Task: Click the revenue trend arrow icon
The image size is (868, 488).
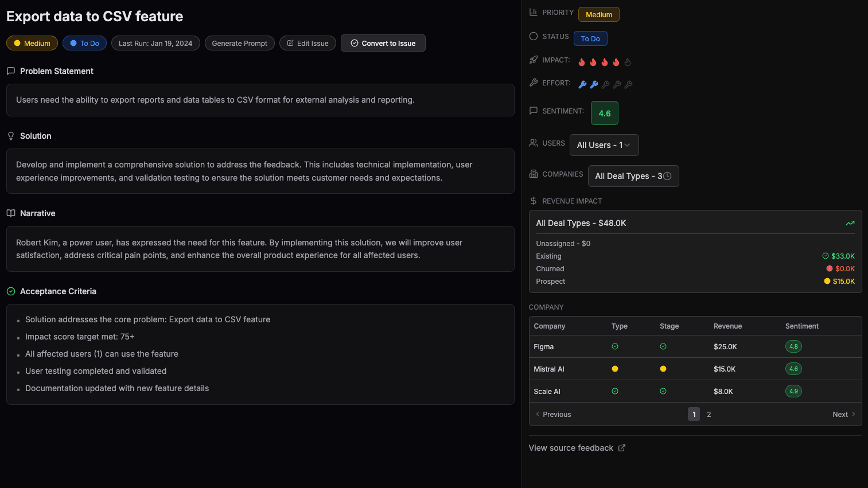Action: (x=850, y=223)
